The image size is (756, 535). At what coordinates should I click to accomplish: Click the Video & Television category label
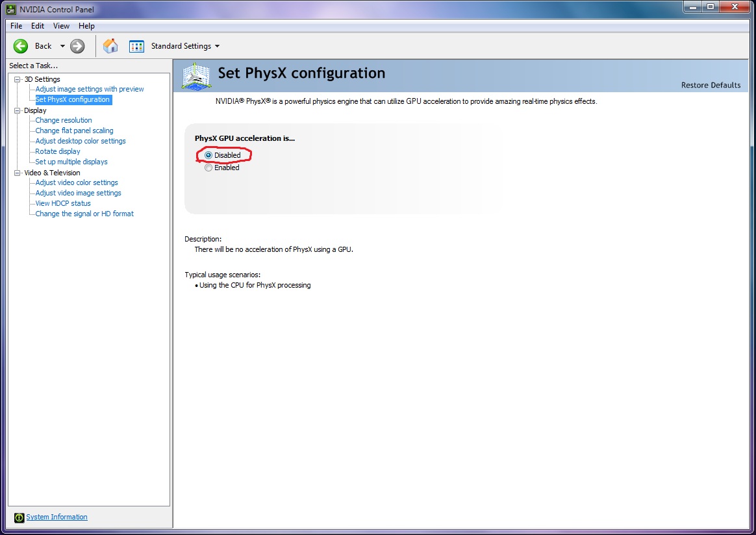[x=52, y=173]
